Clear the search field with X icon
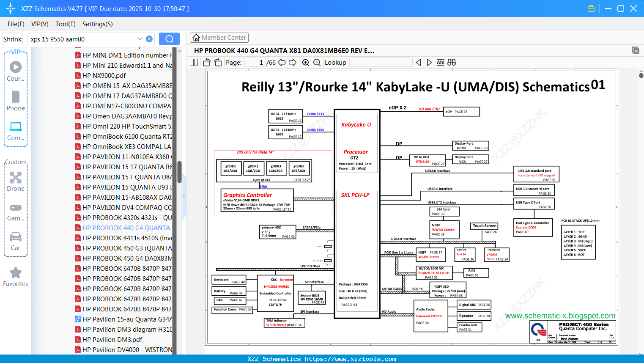 pyautogui.click(x=149, y=39)
